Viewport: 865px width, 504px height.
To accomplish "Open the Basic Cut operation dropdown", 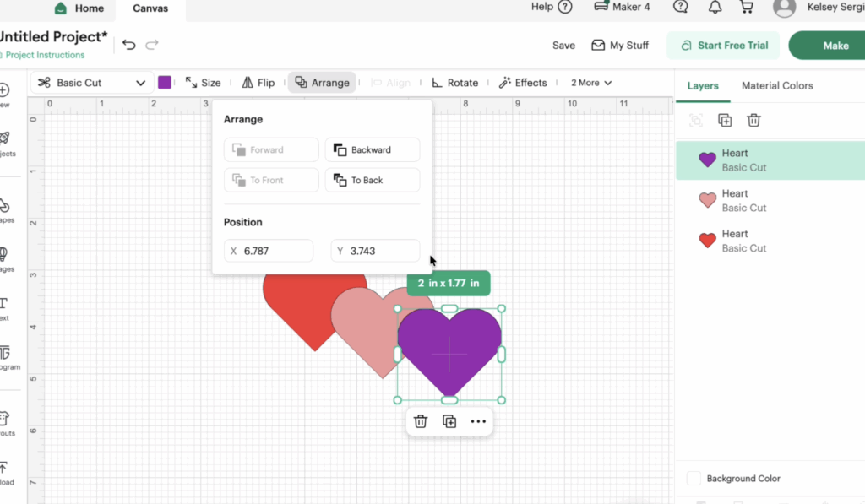I will 91,83.
